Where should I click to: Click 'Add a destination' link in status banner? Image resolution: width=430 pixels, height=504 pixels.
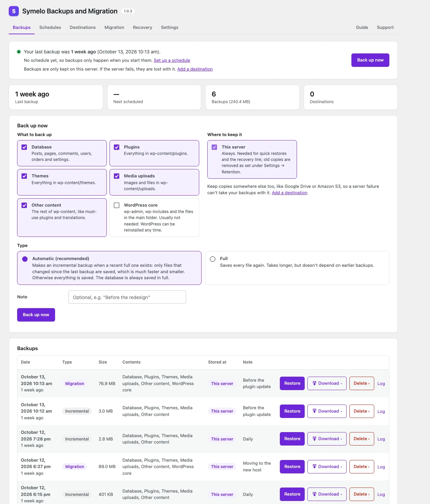coord(195,69)
